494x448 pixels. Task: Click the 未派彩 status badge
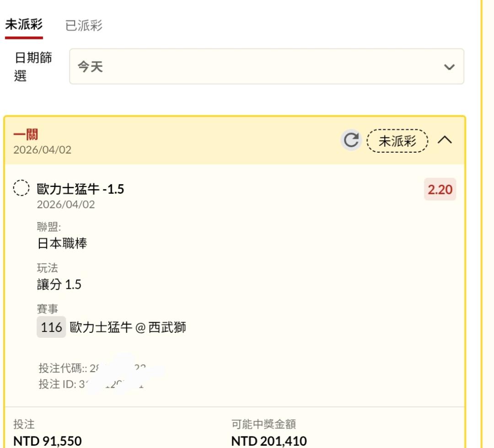click(397, 141)
